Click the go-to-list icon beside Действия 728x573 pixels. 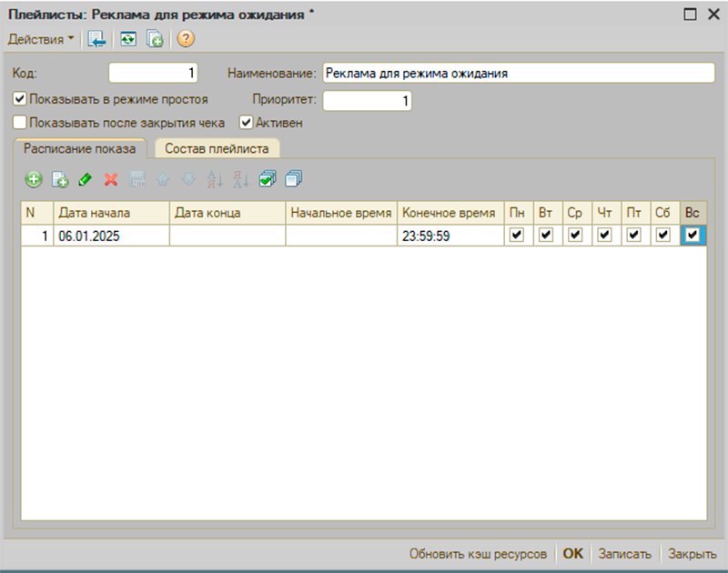(97, 39)
